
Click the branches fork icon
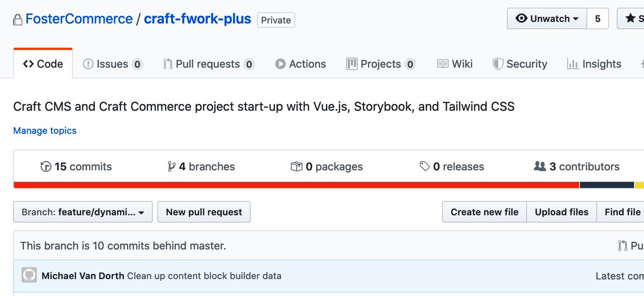point(172,167)
